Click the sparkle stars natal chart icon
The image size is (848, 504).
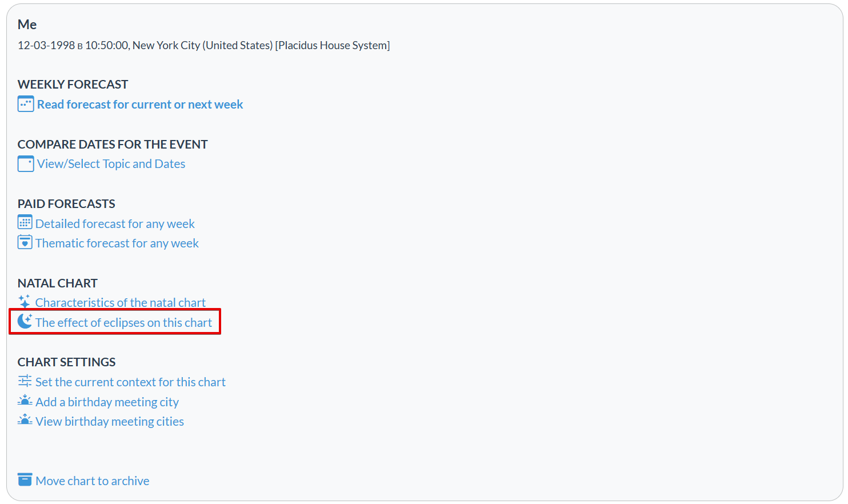tap(25, 302)
